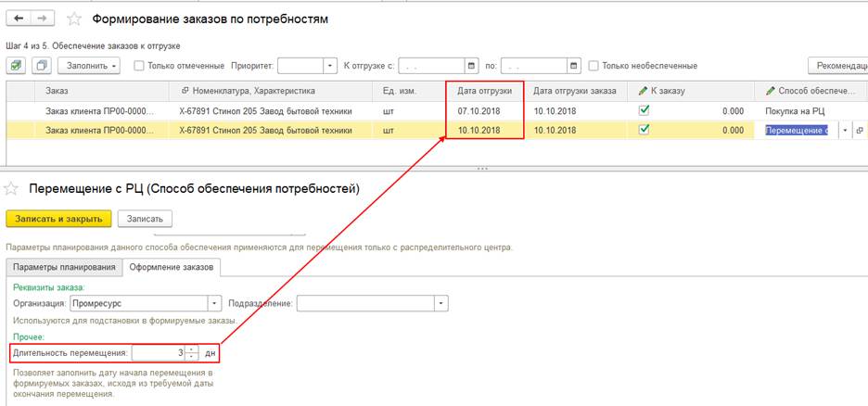Click the Ед. изм. column header
The image size is (868, 406).
pos(409,91)
